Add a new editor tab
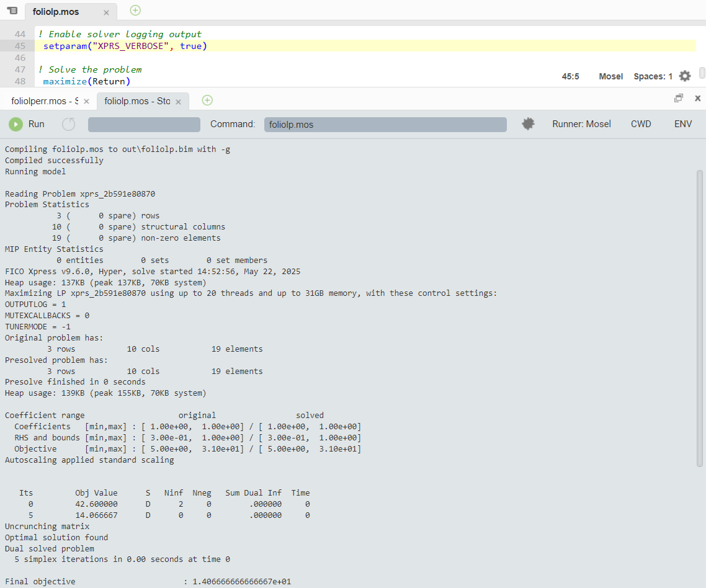This screenshot has width=706, height=588. click(x=135, y=11)
